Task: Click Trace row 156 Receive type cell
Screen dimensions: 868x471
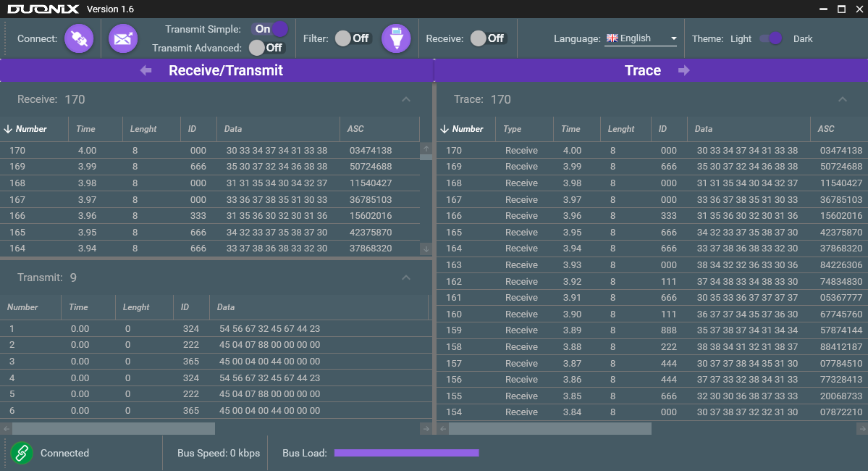Action: click(521, 380)
